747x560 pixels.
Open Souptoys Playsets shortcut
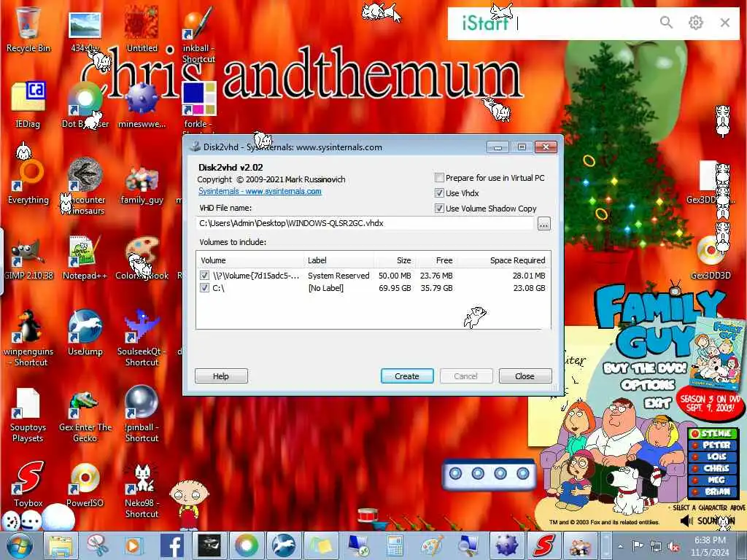[x=28, y=414]
